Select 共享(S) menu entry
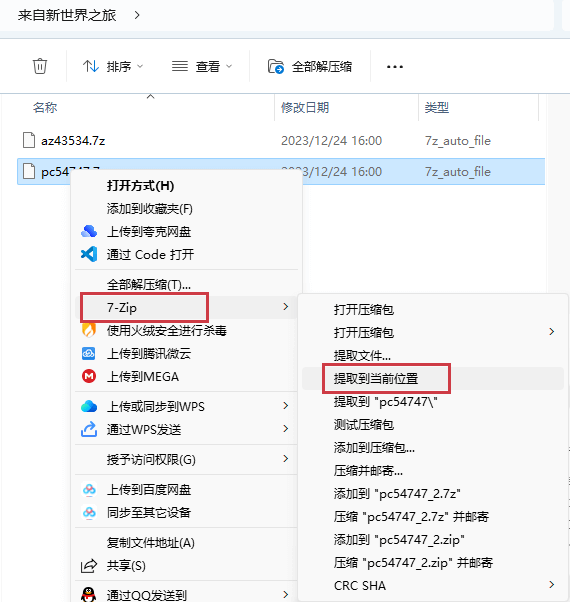Image resolution: width=570 pixels, height=602 pixels. coord(126,566)
